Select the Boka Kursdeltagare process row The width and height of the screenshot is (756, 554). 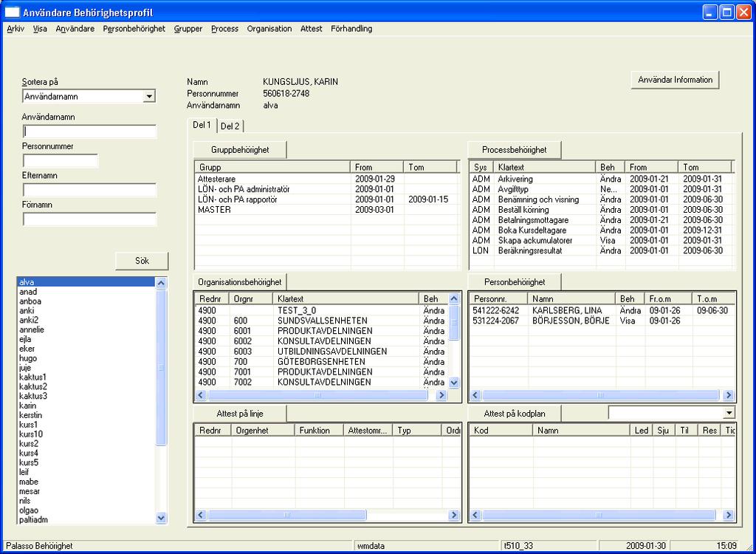click(x=601, y=230)
